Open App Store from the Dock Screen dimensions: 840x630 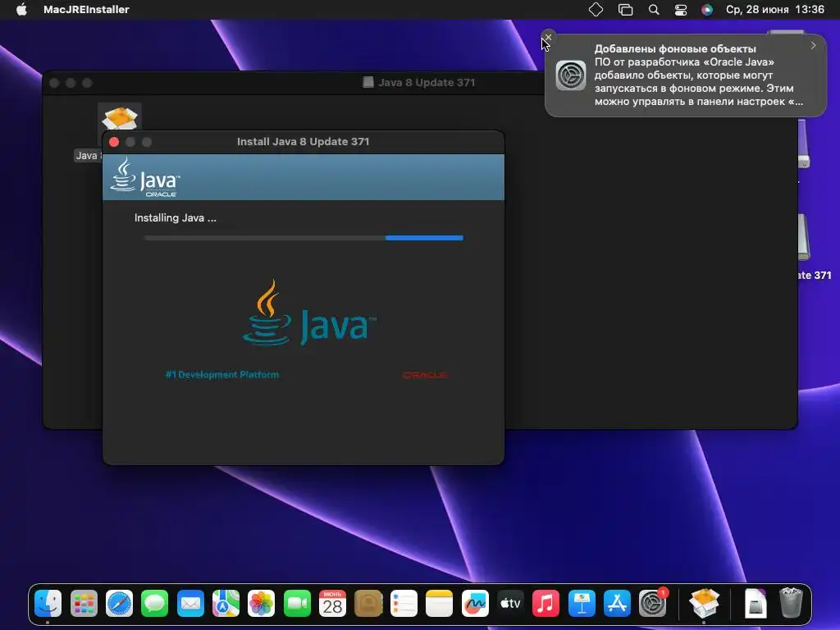click(x=617, y=604)
